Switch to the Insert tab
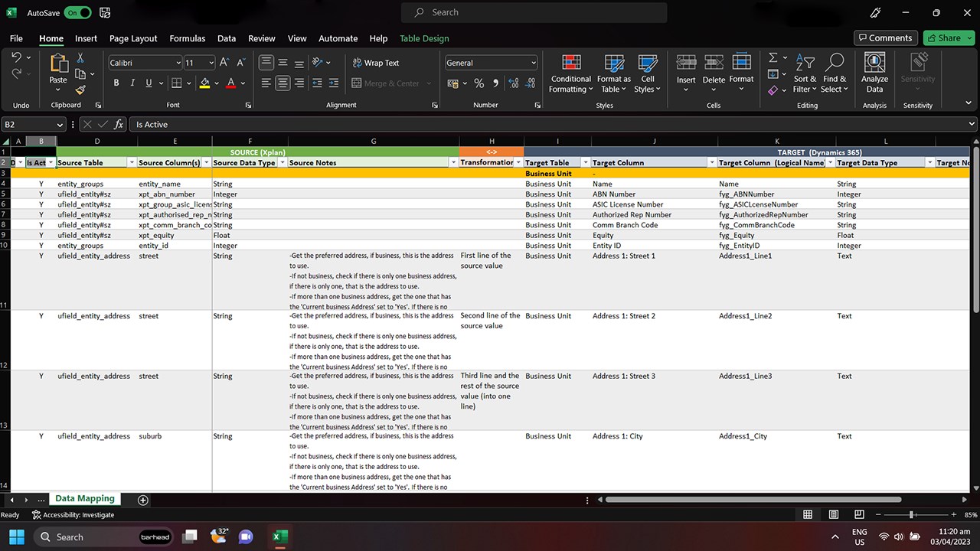The height and width of the screenshot is (551, 980). [x=86, y=38]
